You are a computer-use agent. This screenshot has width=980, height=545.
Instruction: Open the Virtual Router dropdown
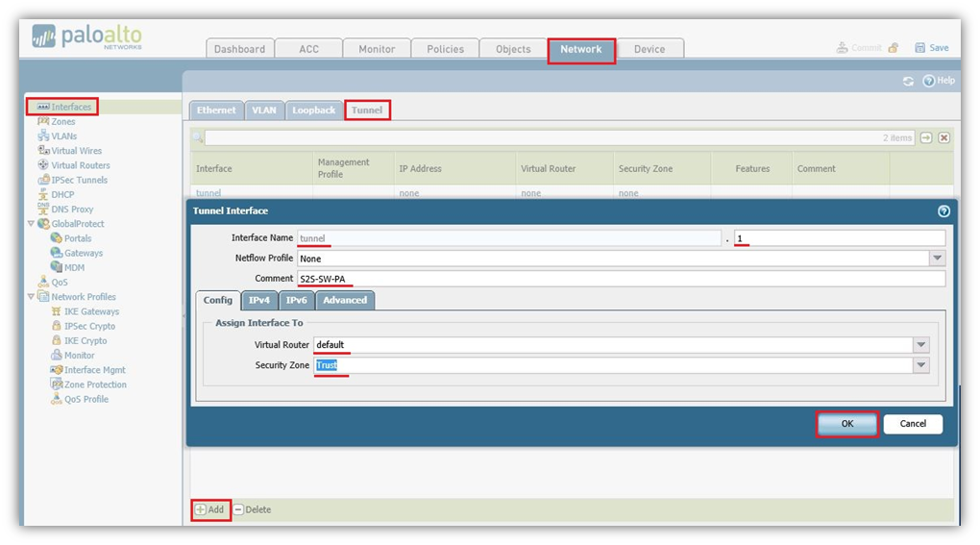[921, 345]
